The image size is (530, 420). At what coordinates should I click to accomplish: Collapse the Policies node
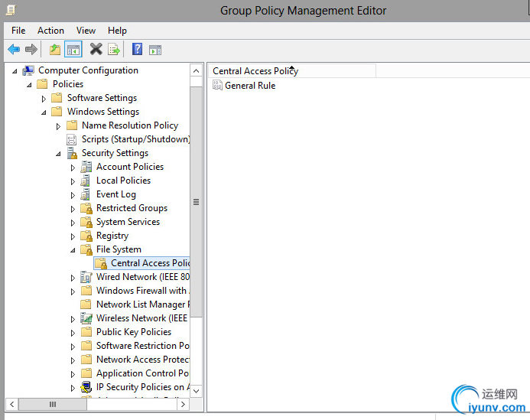[29, 85]
